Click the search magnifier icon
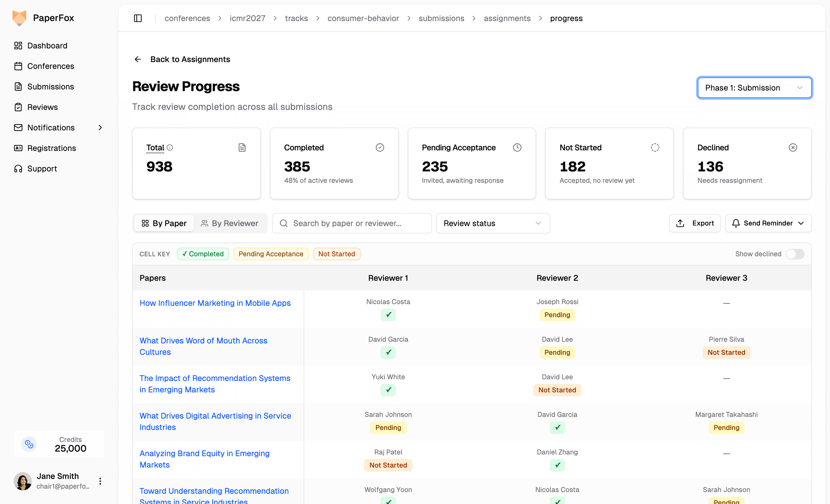Image resolution: width=830 pixels, height=504 pixels. [x=284, y=223]
